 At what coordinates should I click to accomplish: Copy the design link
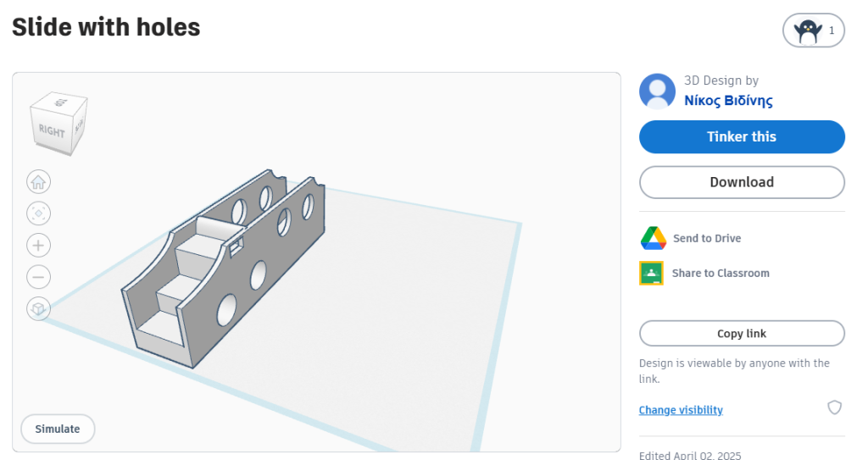[x=742, y=334]
